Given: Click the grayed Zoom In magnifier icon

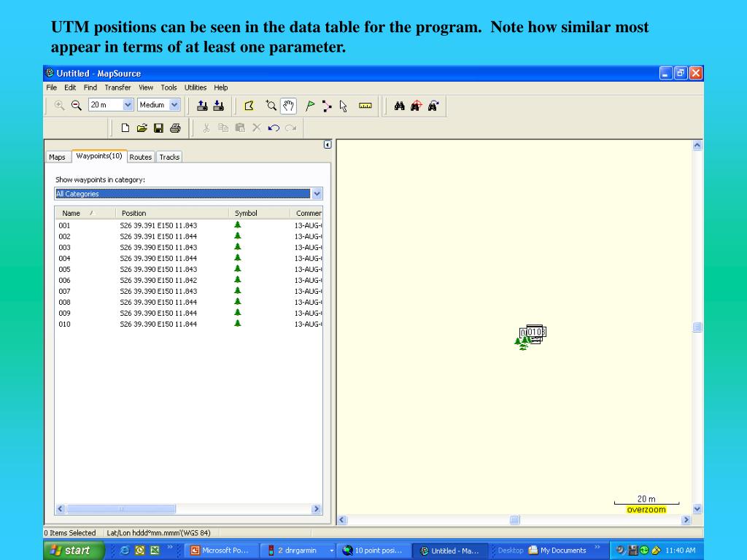Looking at the screenshot, I should coord(60,105).
